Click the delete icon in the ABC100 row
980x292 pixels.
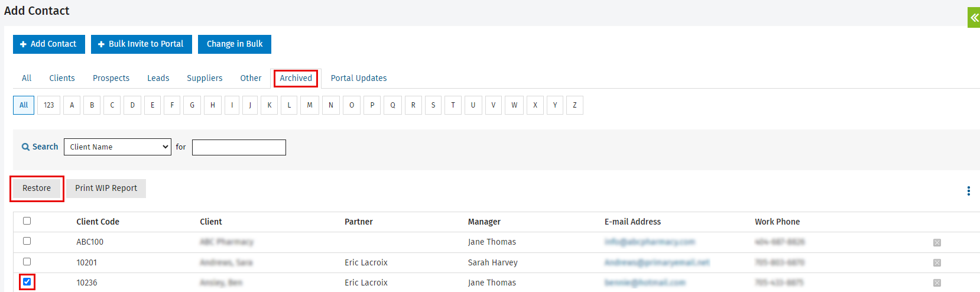pos(937,242)
